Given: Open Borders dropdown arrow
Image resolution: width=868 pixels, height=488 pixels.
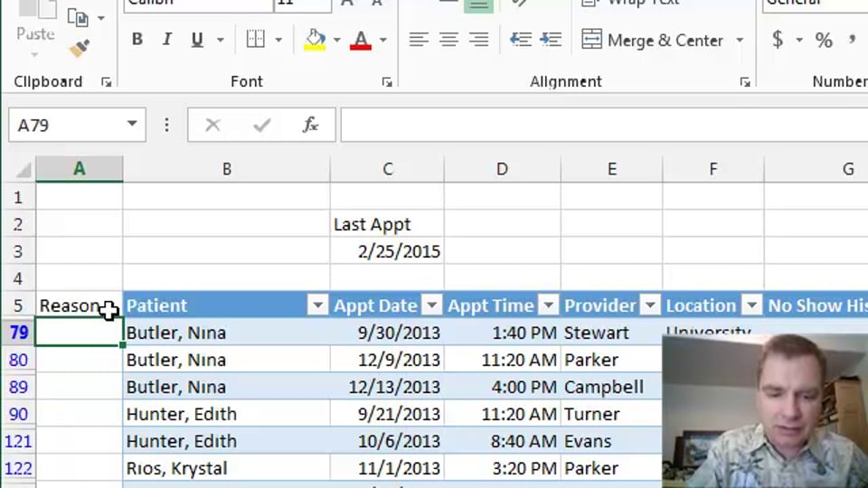Looking at the screenshot, I should point(278,40).
